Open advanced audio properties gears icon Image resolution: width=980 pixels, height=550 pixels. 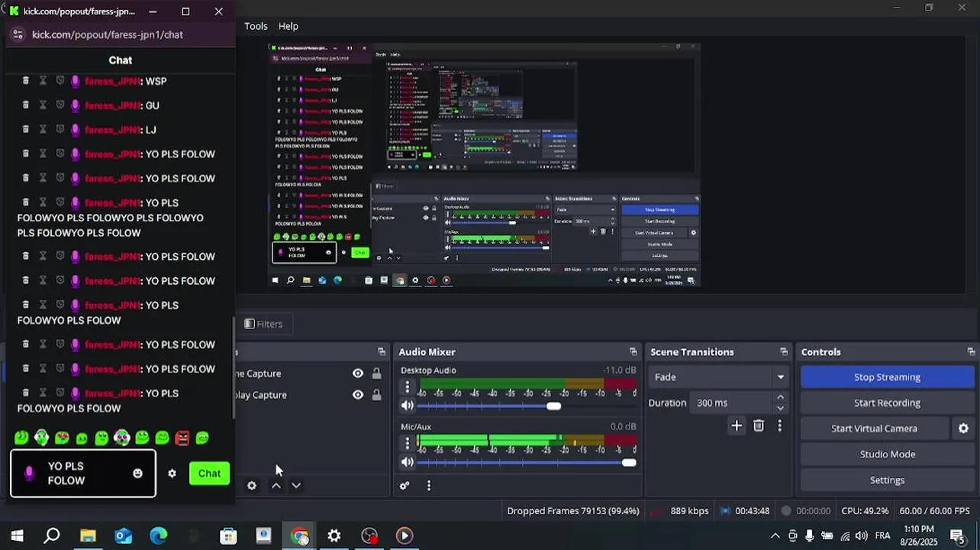tap(405, 486)
